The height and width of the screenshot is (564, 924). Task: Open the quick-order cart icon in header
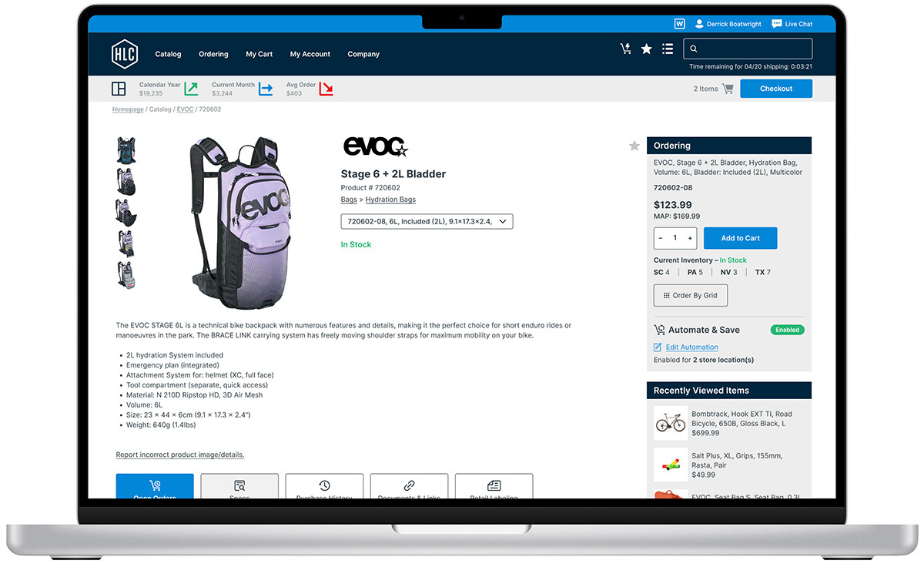click(x=626, y=49)
